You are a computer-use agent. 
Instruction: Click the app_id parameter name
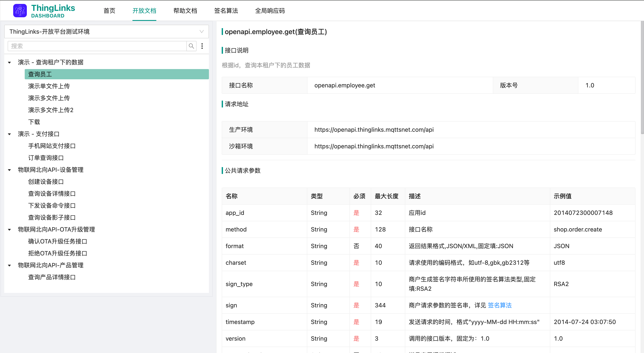point(235,213)
